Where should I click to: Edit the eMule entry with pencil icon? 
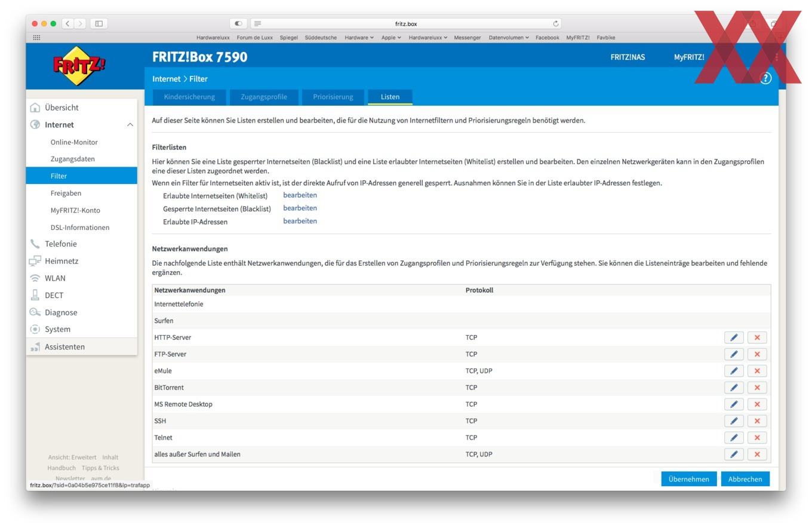coord(734,371)
